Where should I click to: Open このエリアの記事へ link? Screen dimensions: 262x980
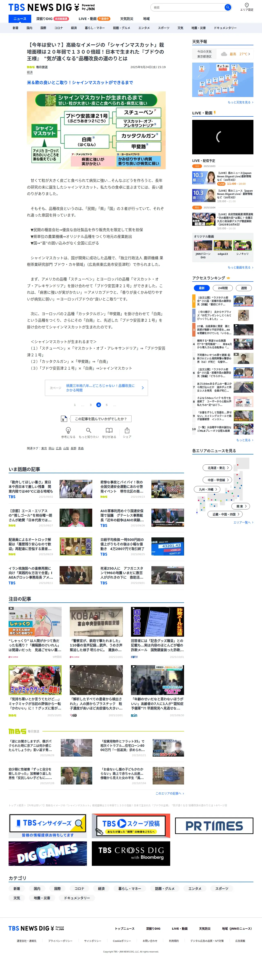169,793
